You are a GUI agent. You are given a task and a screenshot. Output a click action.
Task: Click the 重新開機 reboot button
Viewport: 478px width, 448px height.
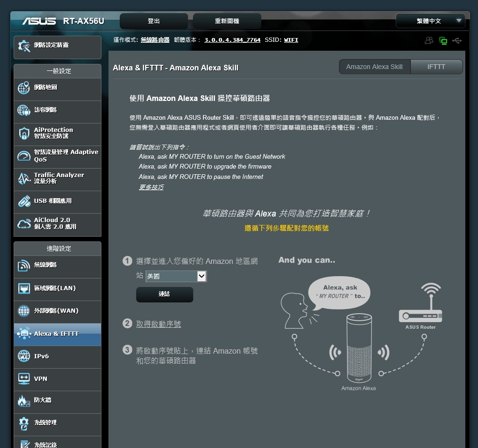pos(227,21)
